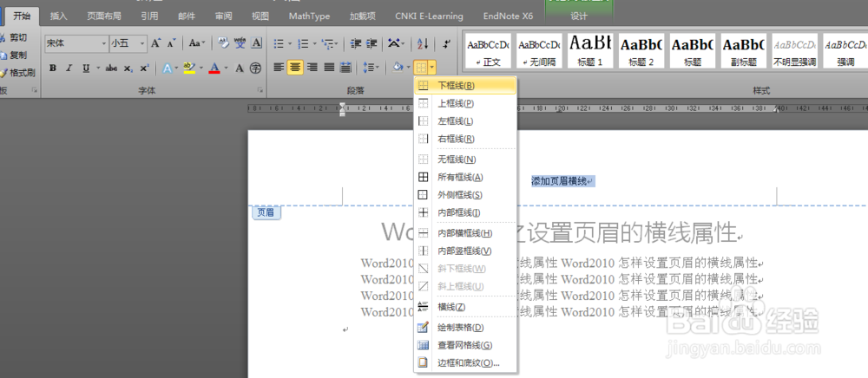Increase paragraph indent

(372, 43)
